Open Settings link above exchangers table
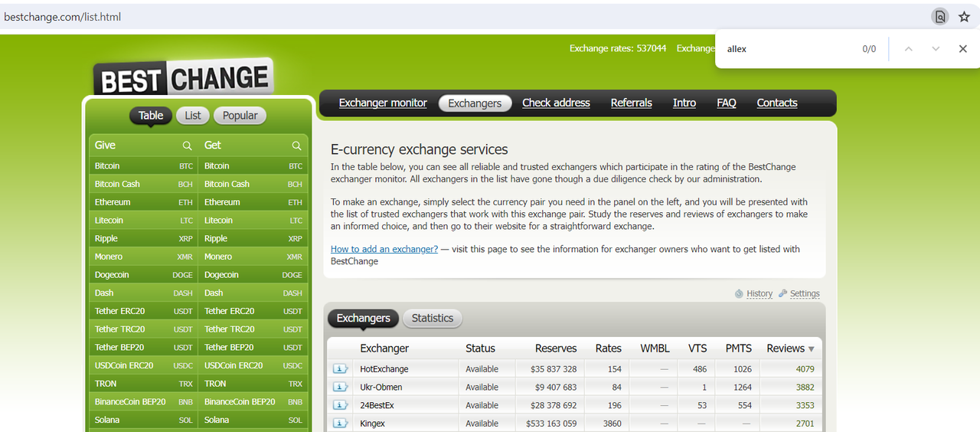The width and height of the screenshot is (980, 432). point(805,293)
